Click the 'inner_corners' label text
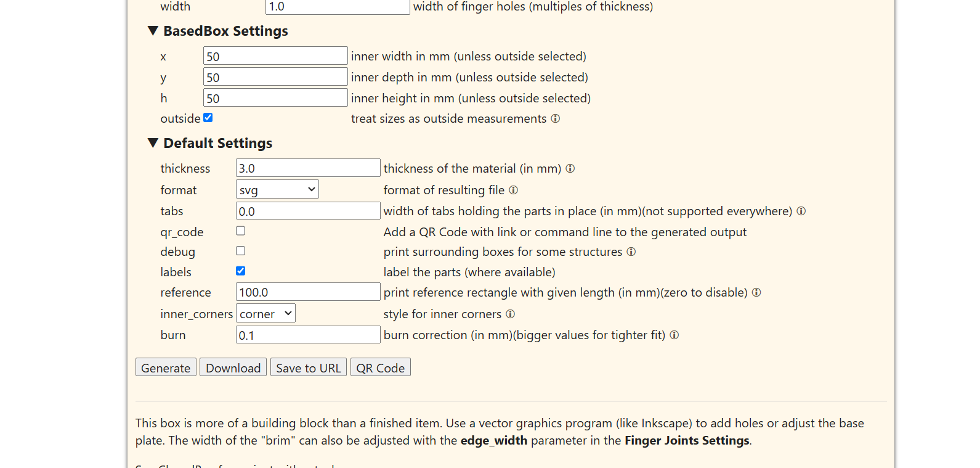This screenshot has height=468, width=980. point(196,314)
